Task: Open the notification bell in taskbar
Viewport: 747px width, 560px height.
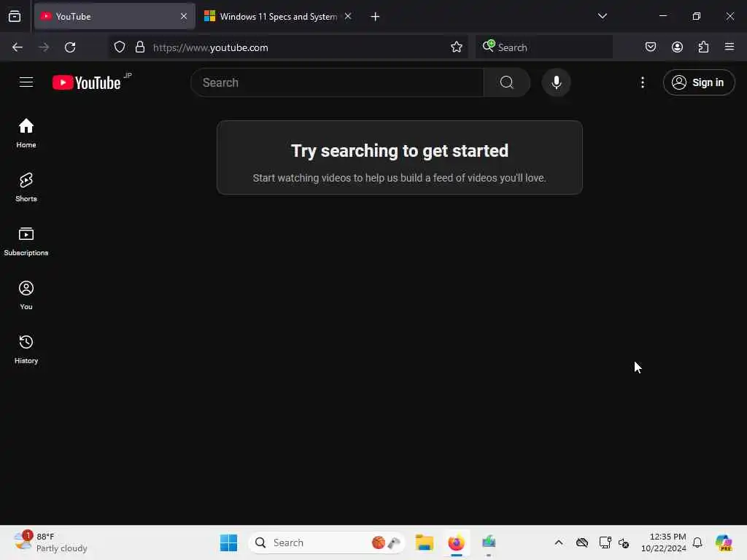Action: [697, 542]
